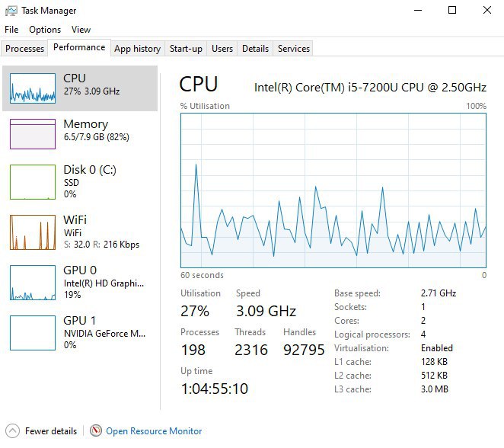Screen dimensions: 504x448
Task: Select the GPU 0 Intel graph thumbnail
Action: click(x=33, y=283)
